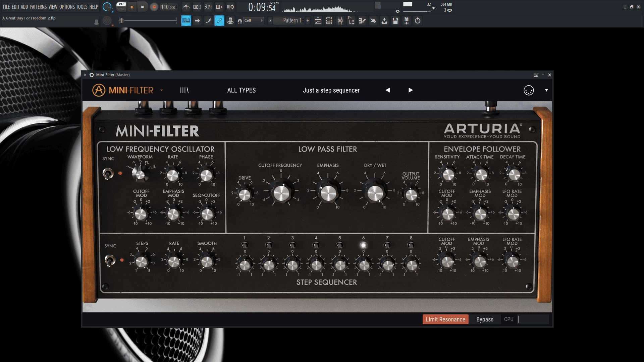Click the arrow left of Pattern 1

click(x=270, y=21)
